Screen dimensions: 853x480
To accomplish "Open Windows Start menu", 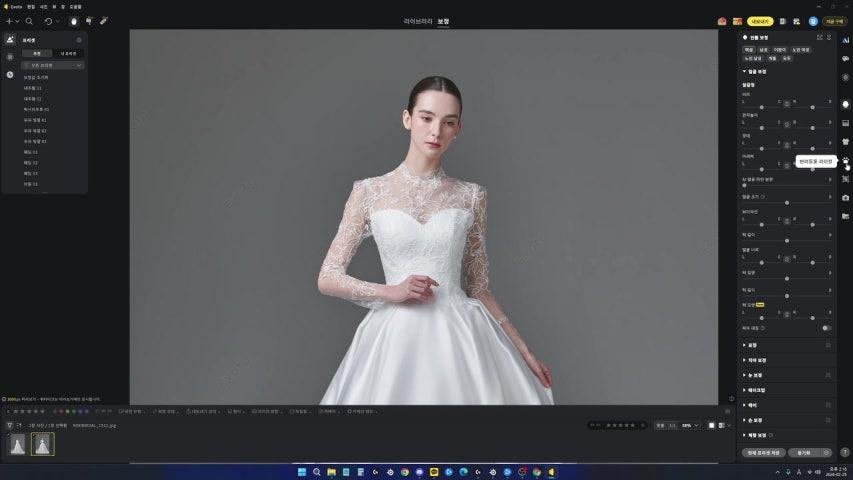I will [x=302, y=472].
